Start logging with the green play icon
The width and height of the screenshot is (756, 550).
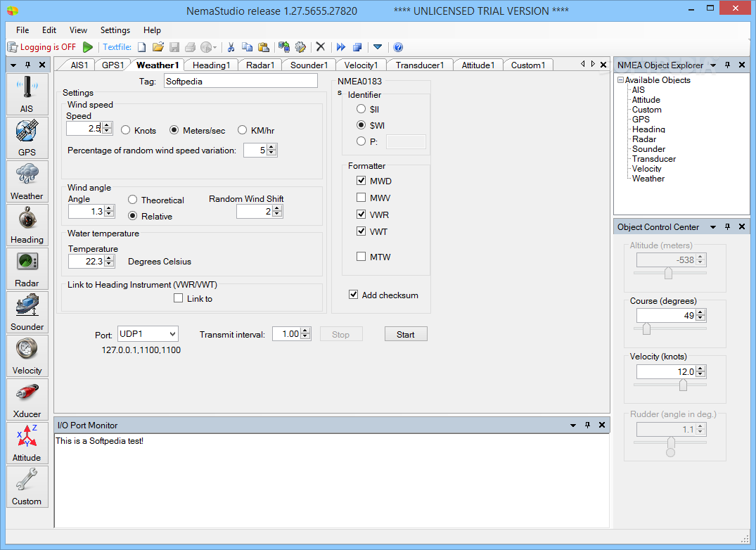[88, 47]
